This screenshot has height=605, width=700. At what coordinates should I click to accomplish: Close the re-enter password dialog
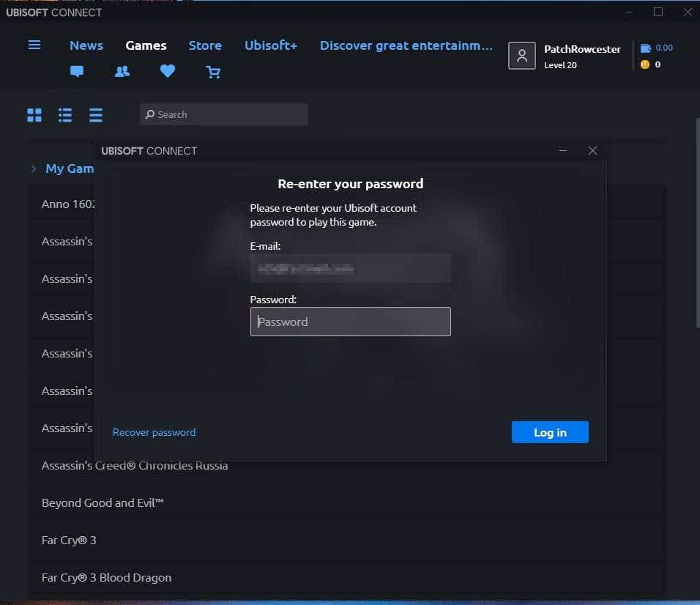tap(592, 151)
